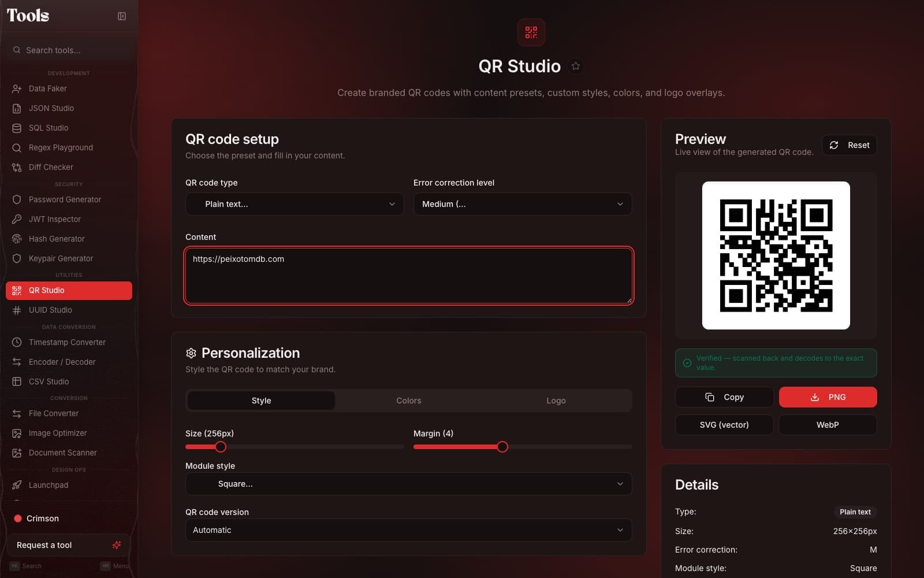This screenshot has height=578, width=924.
Task: Open JWT Inspector key icon
Action: tap(17, 219)
